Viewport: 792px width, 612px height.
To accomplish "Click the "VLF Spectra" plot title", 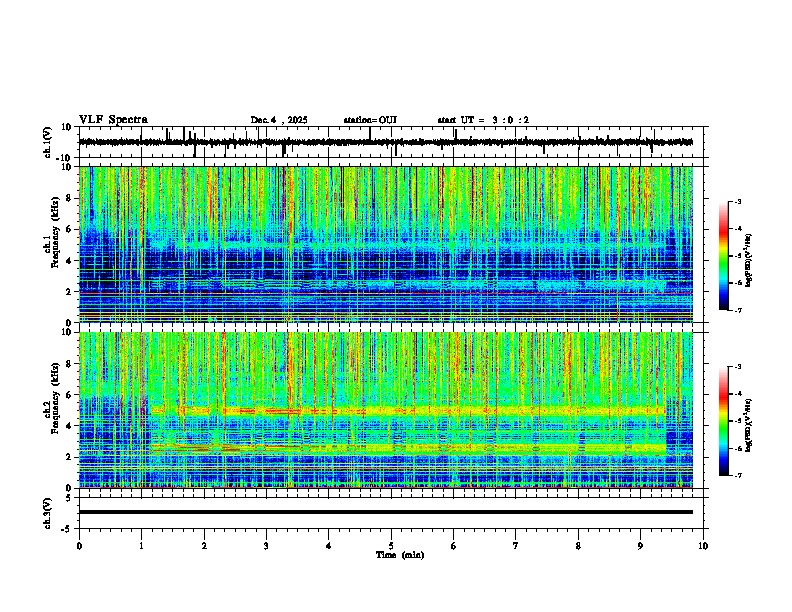I will 113,120.
